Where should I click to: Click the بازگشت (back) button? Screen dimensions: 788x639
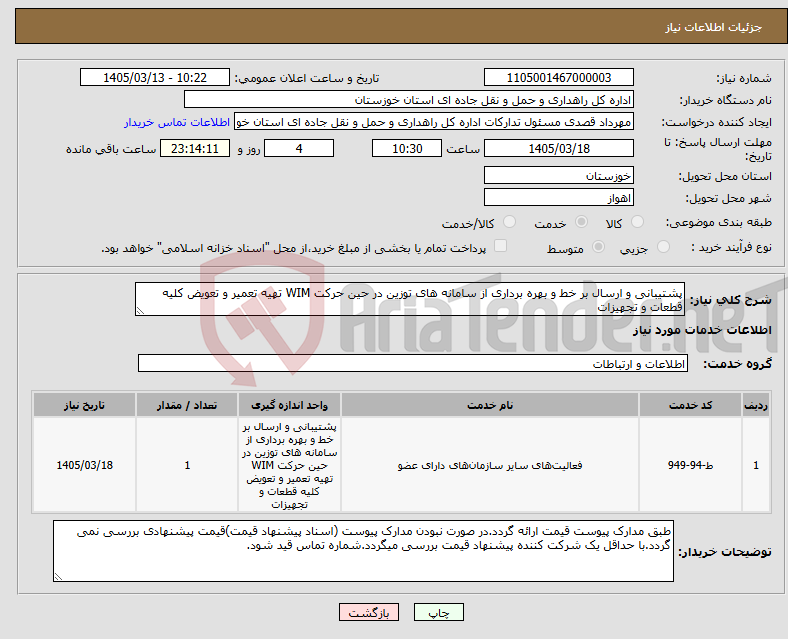click(x=369, y=613)
